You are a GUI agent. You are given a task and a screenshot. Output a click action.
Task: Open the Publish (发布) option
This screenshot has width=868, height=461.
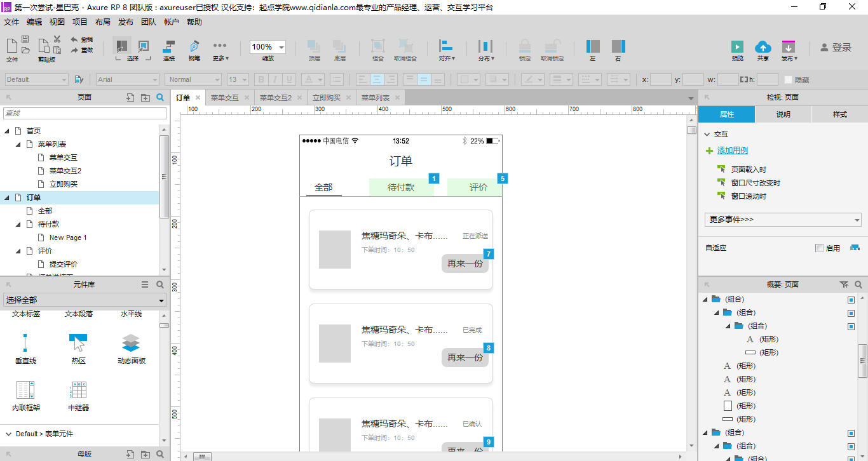click(788, 47)
